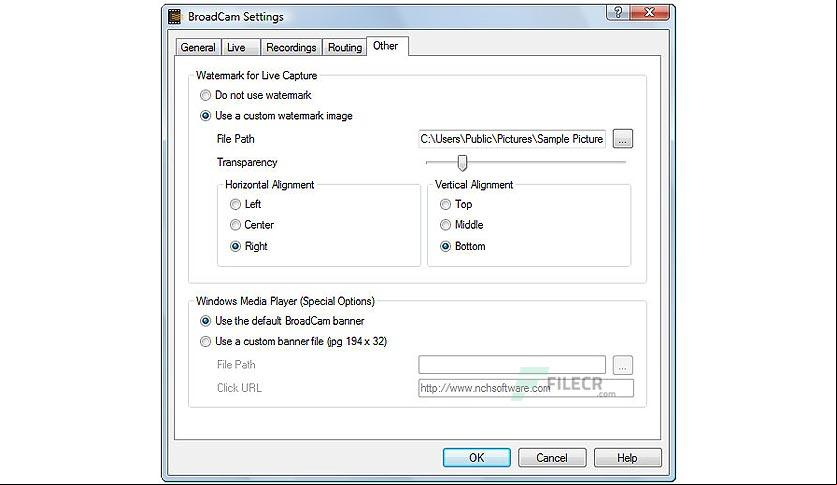Viewport: 837px width, 485px height.
Task: Browse for the watermark image file
Action: [x=622, y=139]
